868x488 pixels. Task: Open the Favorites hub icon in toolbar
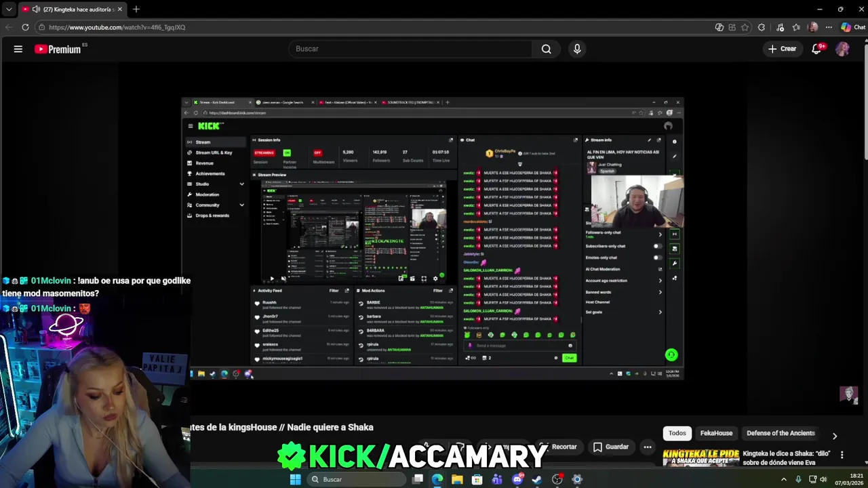point(796,27)
